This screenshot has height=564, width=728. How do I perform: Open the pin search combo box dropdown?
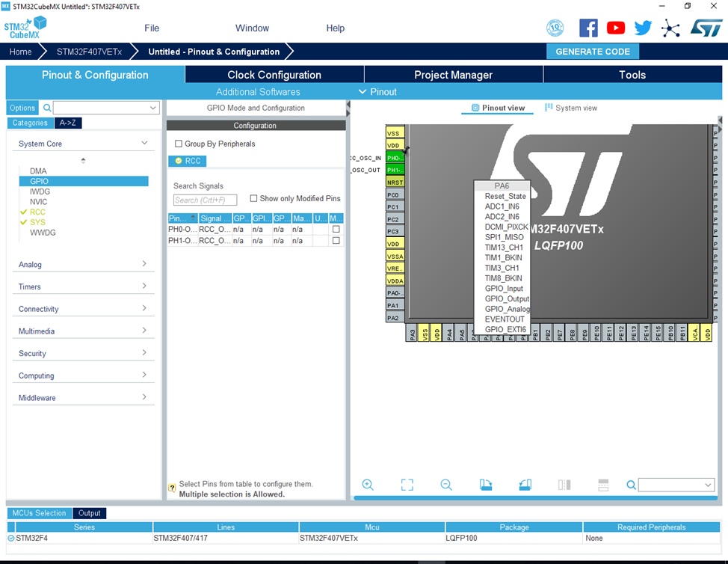click(x=708, y=485)
